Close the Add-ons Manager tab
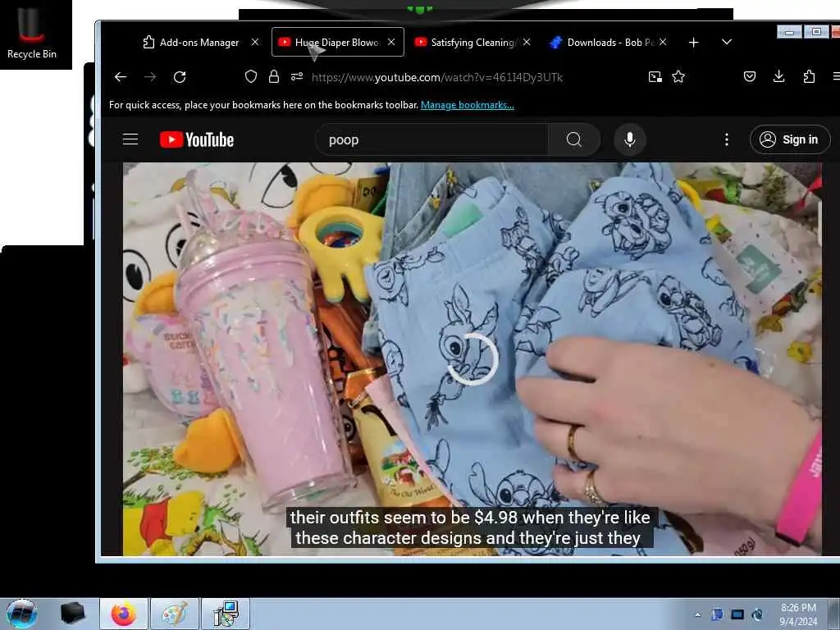This screenshot has width=840, height=630. pos(255,42)
